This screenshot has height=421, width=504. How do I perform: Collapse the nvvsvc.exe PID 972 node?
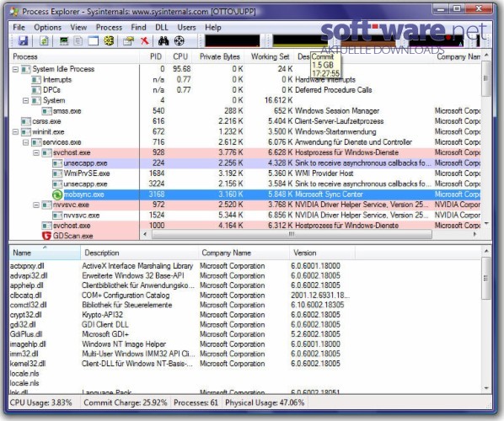click(x=36, y=205)
